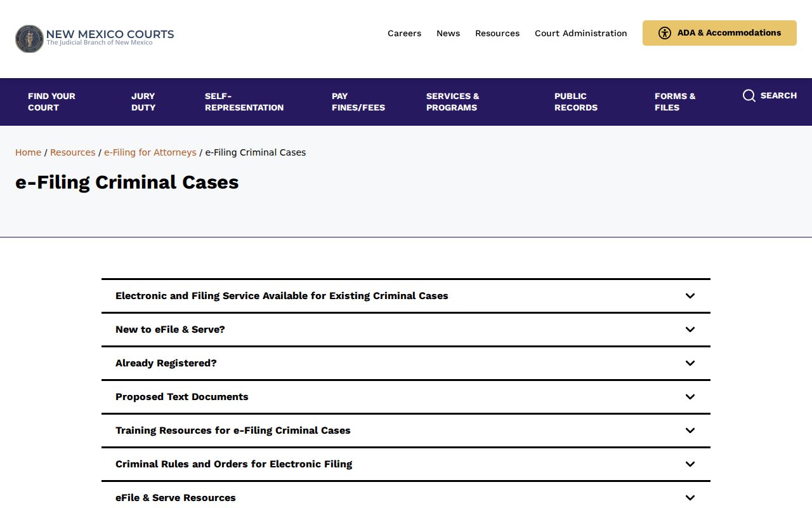The height and width of the screenshot is (508, 812).
Task: Click the New Mexico Courts seal logo
Action: (x=29, y=39)
